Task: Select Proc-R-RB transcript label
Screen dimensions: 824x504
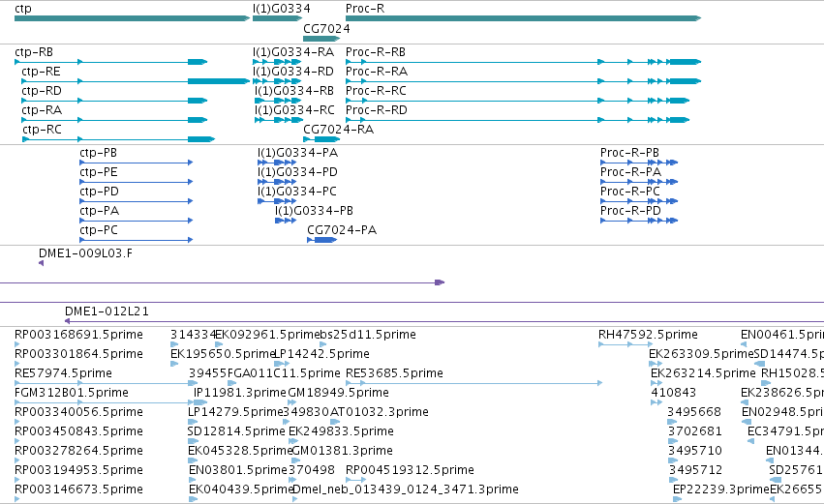Action: coord(376,52)
